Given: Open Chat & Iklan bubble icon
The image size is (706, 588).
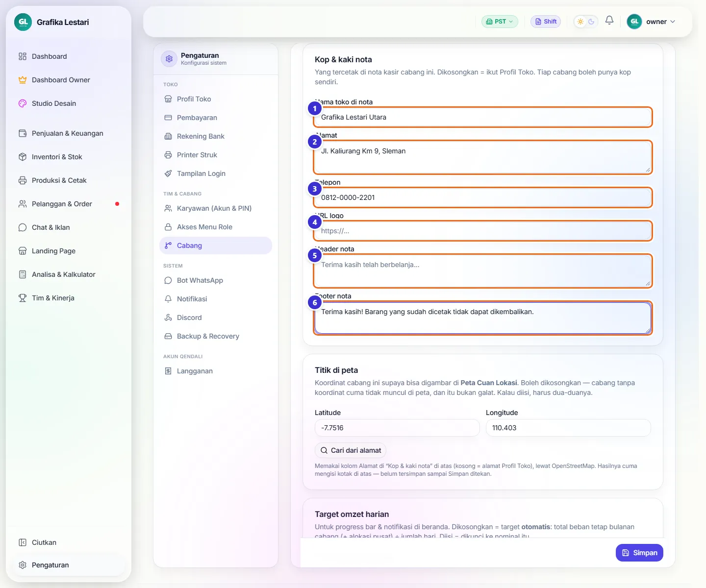Looking at the screenshot, I should pyautogui.click(x=23, y=227).
